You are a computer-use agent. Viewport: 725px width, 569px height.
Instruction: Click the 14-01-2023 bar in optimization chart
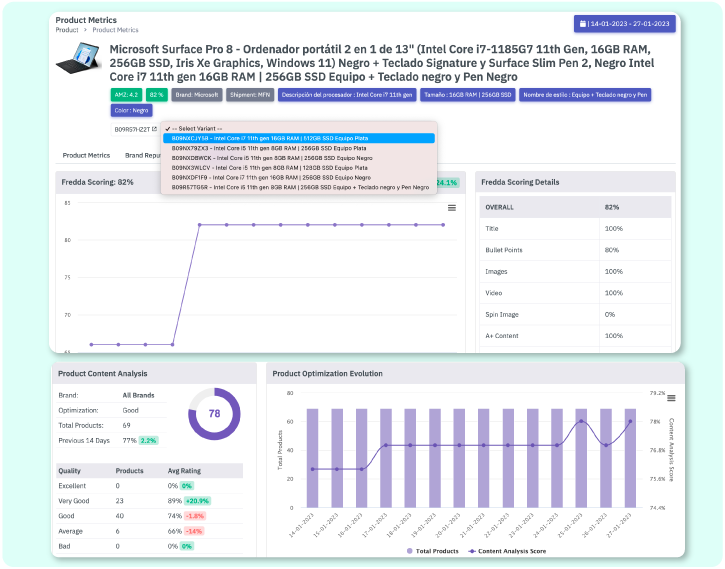point(313,458)
